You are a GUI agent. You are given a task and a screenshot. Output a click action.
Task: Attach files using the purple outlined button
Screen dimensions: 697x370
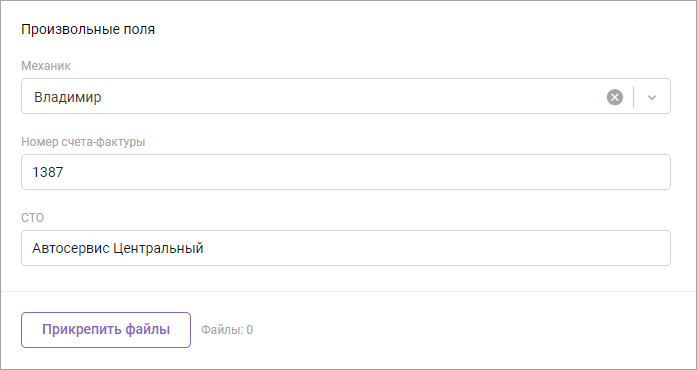click(x=106, y=330)
